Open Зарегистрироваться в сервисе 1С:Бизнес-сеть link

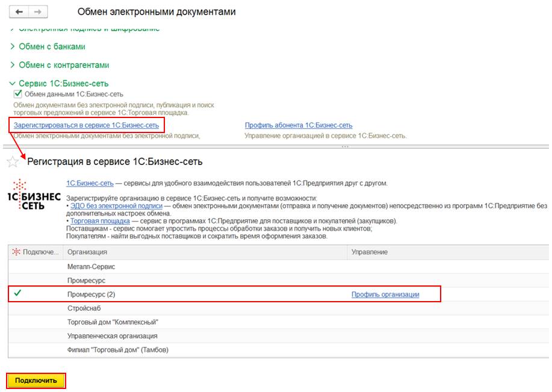click(86, 125)
